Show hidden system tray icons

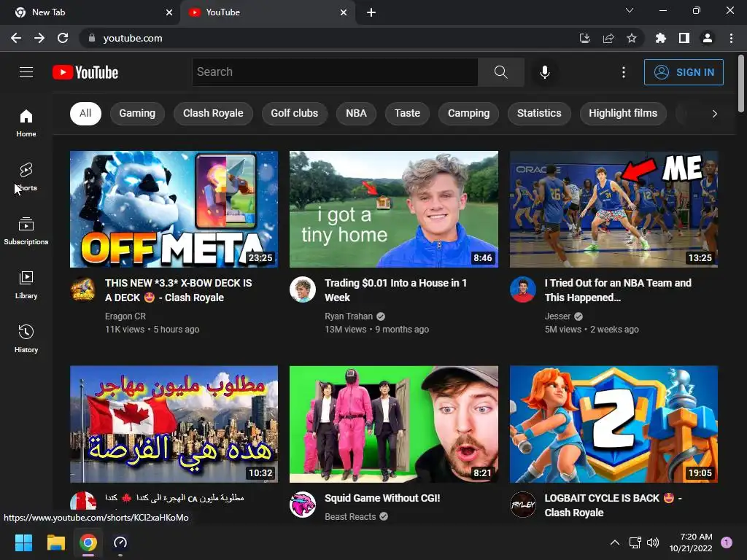point(615,542)
